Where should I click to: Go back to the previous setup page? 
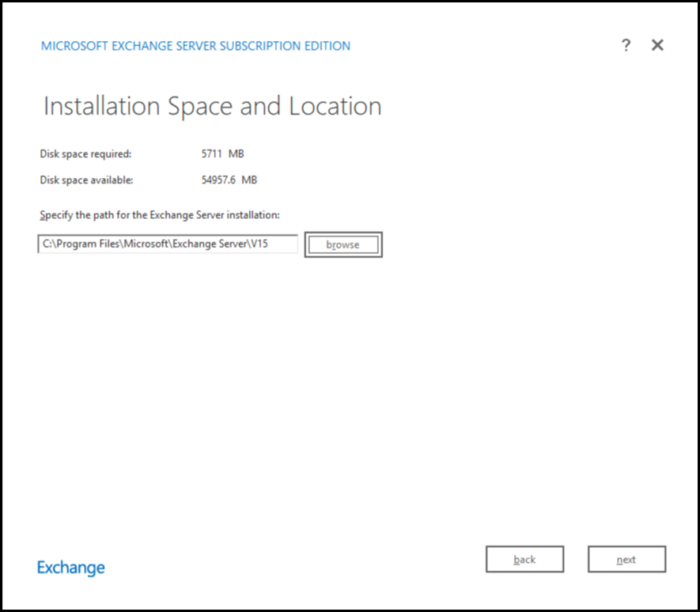coord(524,559)
